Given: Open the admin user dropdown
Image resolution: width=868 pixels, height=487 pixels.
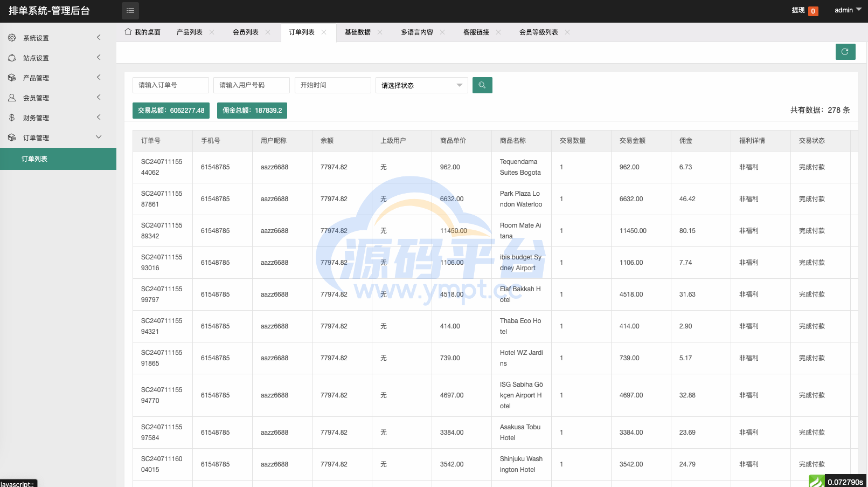Looking at the screenshot, I should [848, 10].
